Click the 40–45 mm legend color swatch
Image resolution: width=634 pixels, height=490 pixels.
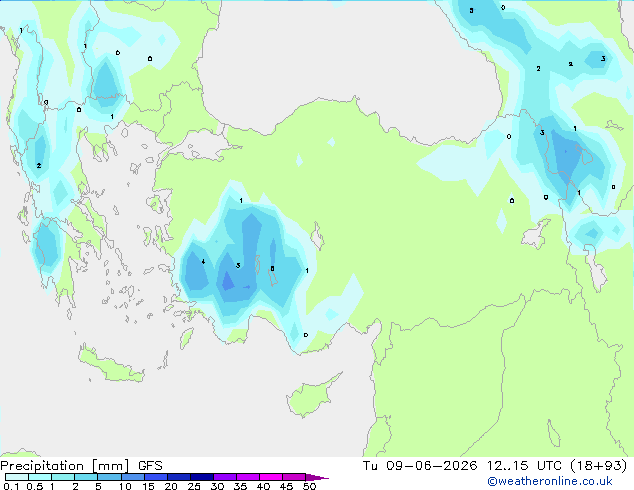tap(271, 477)
